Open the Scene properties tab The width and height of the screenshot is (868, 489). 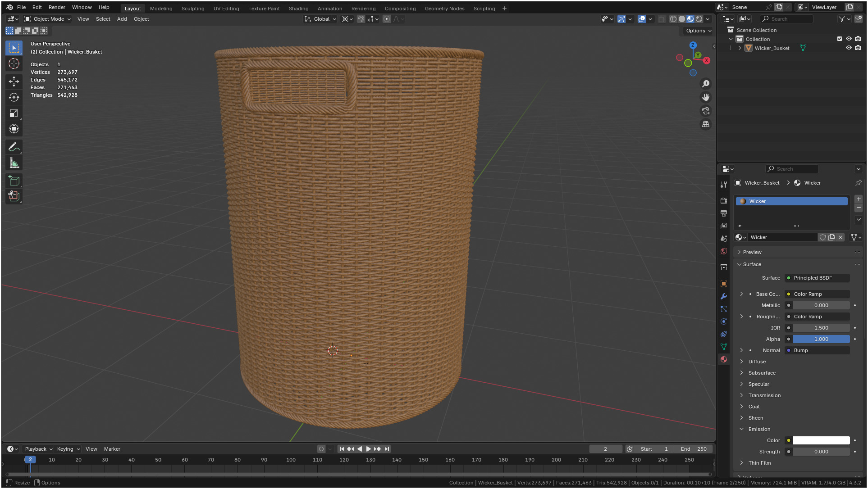point(724,239)
